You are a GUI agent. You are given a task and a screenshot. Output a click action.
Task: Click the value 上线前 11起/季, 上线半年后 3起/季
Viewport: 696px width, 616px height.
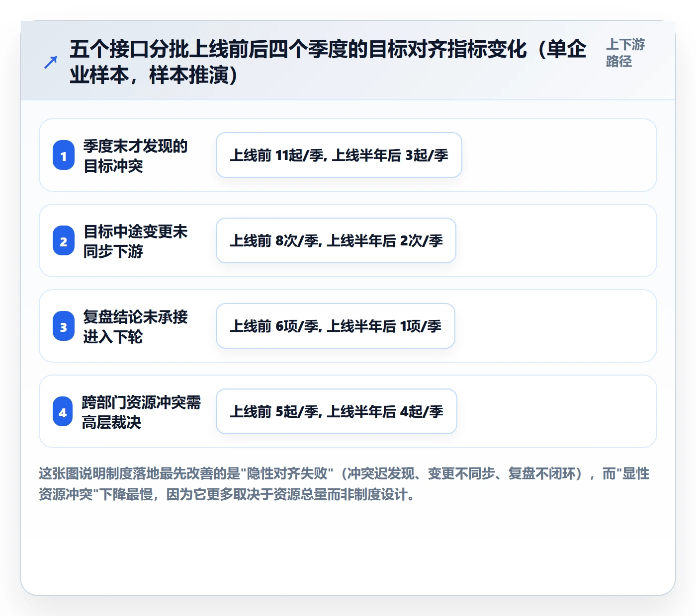point(339,155)
